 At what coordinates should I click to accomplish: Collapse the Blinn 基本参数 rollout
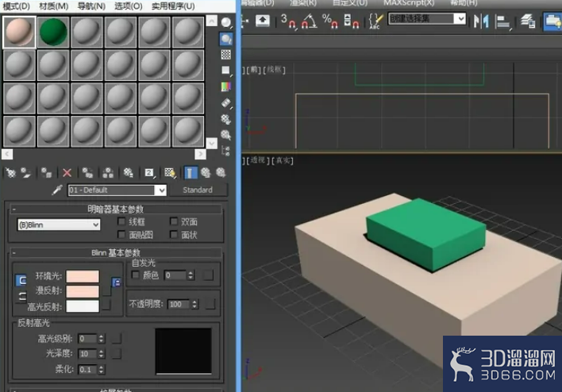point(115,253)
